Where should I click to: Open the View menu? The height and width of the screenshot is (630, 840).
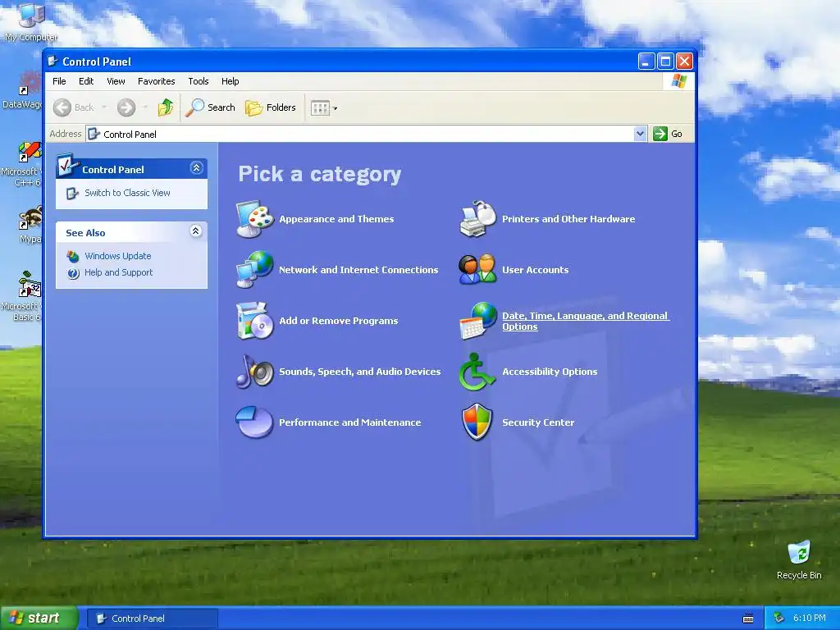[x=116, y=81]
